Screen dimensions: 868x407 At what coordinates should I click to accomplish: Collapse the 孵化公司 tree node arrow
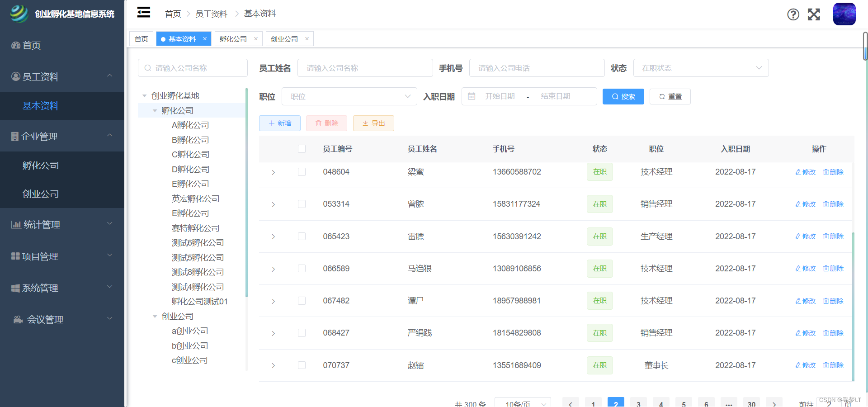pyautogui.click(x=155, y=111)
